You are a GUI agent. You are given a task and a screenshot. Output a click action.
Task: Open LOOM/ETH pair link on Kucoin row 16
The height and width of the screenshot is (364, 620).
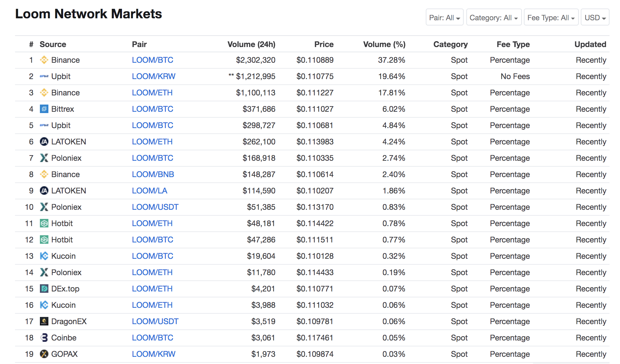pos(152,305)
